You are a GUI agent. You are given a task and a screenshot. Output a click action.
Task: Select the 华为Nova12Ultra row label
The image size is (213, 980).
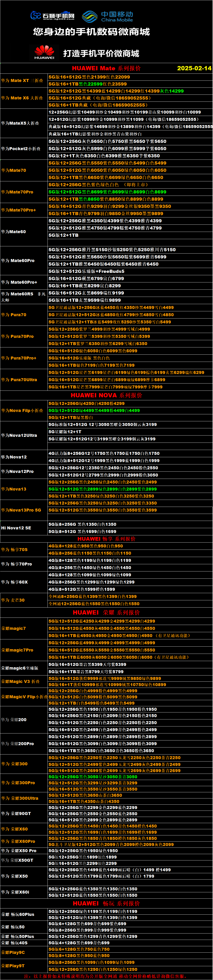click(19, 435)
